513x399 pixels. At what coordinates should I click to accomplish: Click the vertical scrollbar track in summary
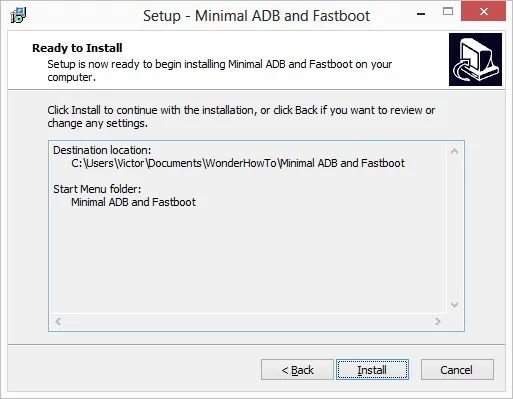[x=454, y=228]
